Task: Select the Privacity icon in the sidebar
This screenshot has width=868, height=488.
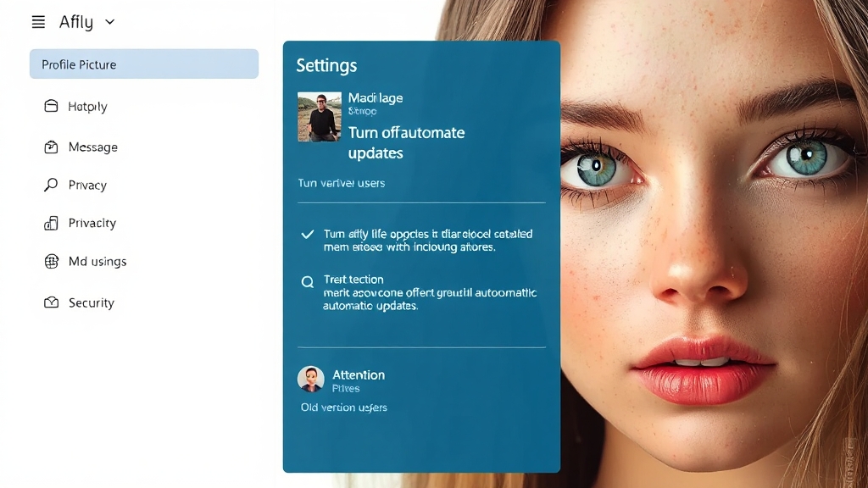Action: [x=51, y=223]
